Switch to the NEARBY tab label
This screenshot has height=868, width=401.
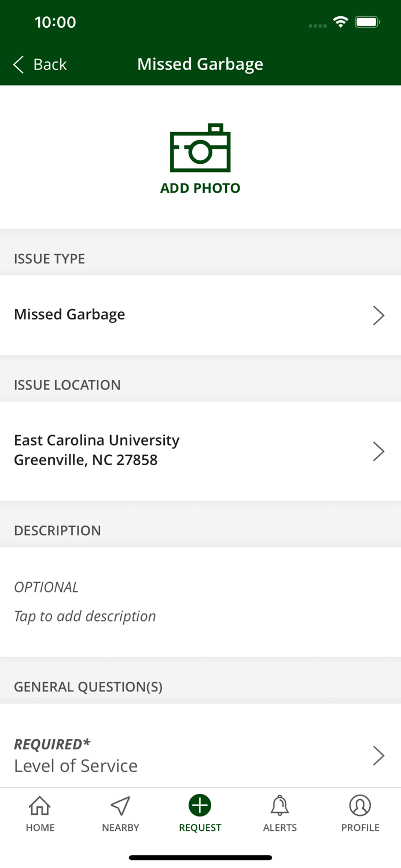[x=120, y=827]
